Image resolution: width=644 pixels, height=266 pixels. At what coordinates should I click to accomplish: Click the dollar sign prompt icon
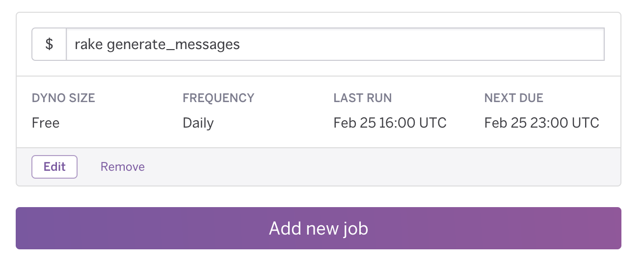[49, 44]
